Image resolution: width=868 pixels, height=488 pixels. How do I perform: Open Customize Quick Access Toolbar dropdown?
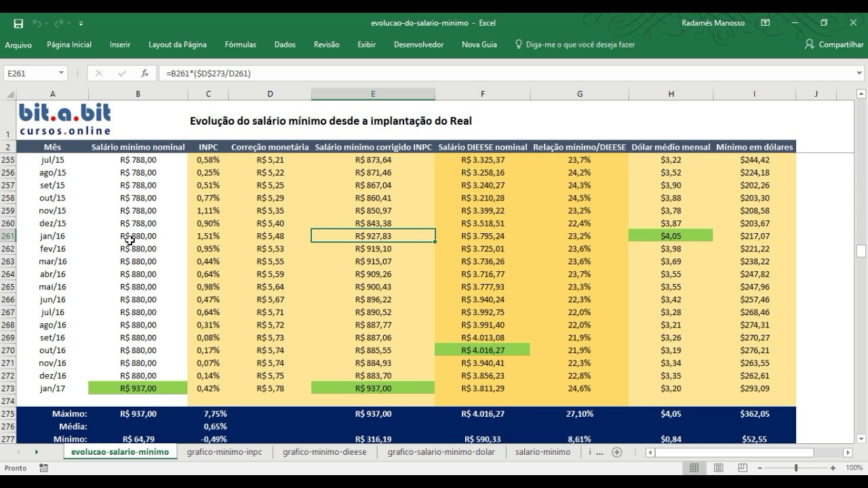tap(81, 24)
